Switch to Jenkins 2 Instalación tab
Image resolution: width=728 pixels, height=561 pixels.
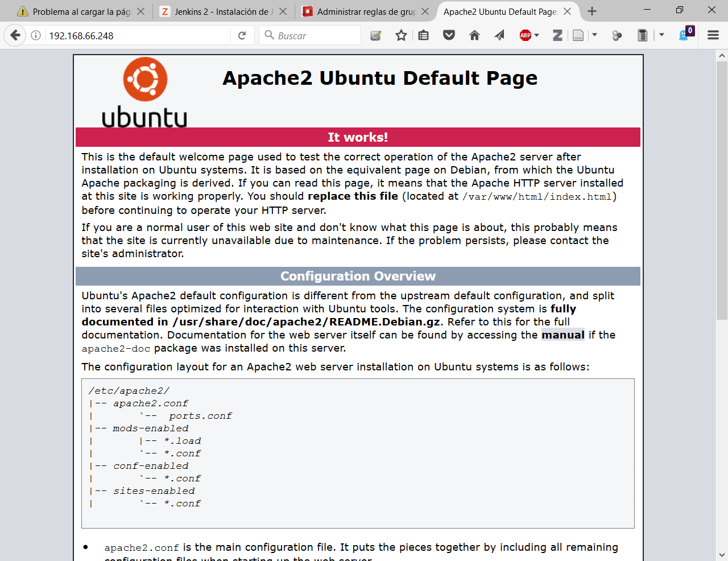point(224,11)
